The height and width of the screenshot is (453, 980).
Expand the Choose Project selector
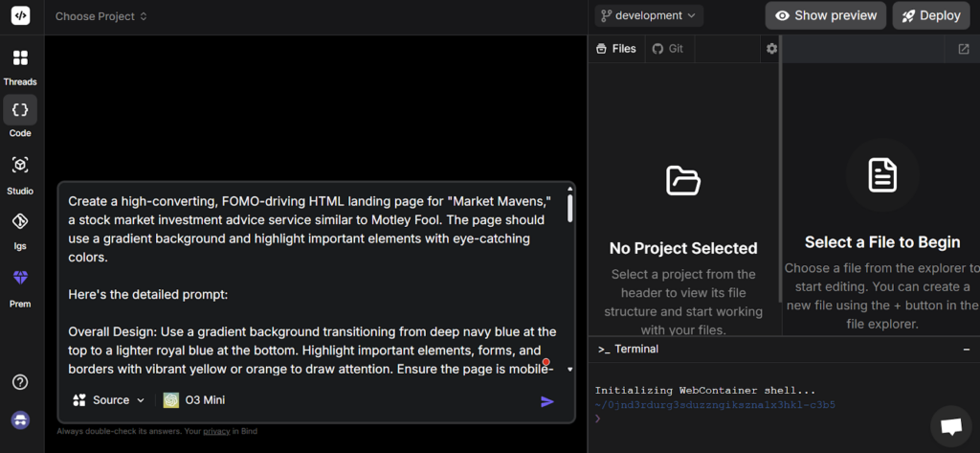(100, 16)
